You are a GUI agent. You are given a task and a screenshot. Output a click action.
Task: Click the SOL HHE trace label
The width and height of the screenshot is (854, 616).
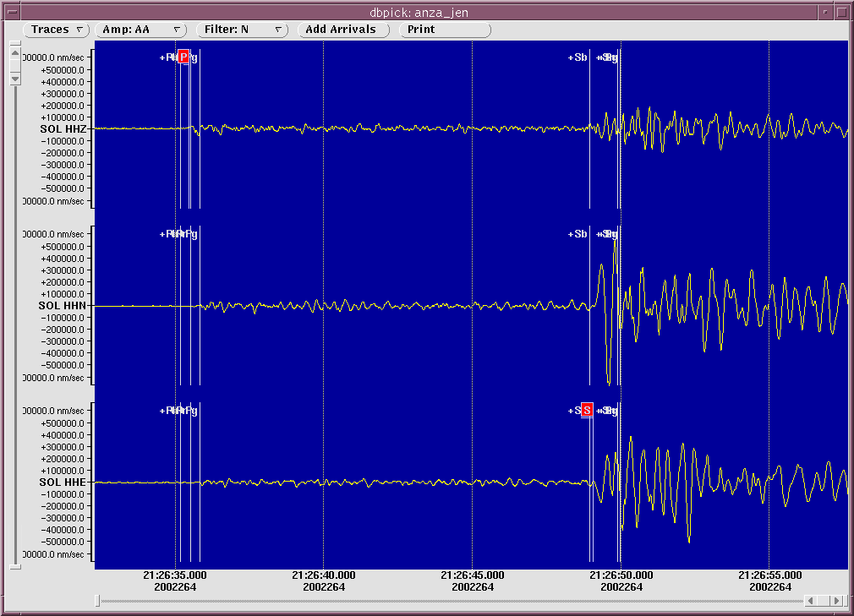[x=63, y=482]
